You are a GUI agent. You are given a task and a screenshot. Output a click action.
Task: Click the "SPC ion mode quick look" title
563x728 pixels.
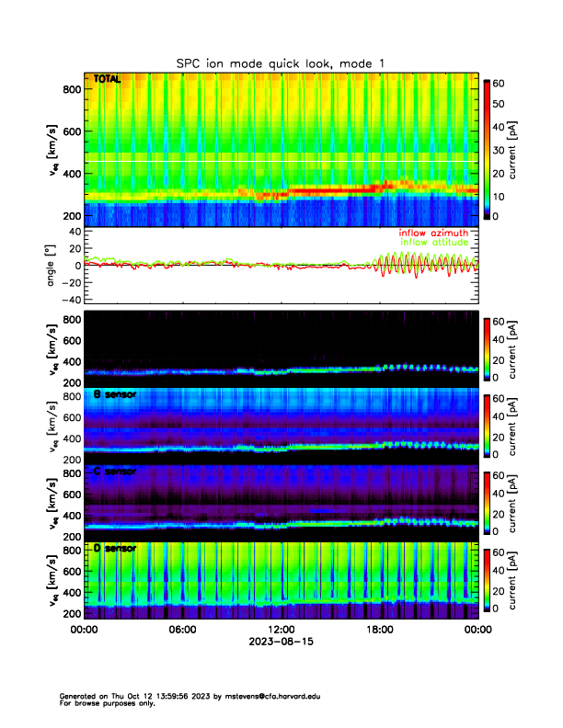tap(281, 63)
